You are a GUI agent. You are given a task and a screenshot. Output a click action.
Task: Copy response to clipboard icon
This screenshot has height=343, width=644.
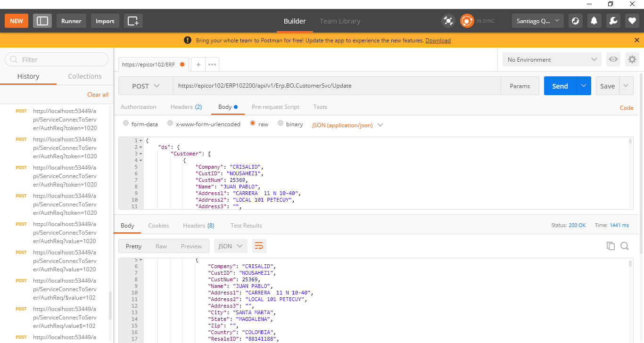click(611, 246)
